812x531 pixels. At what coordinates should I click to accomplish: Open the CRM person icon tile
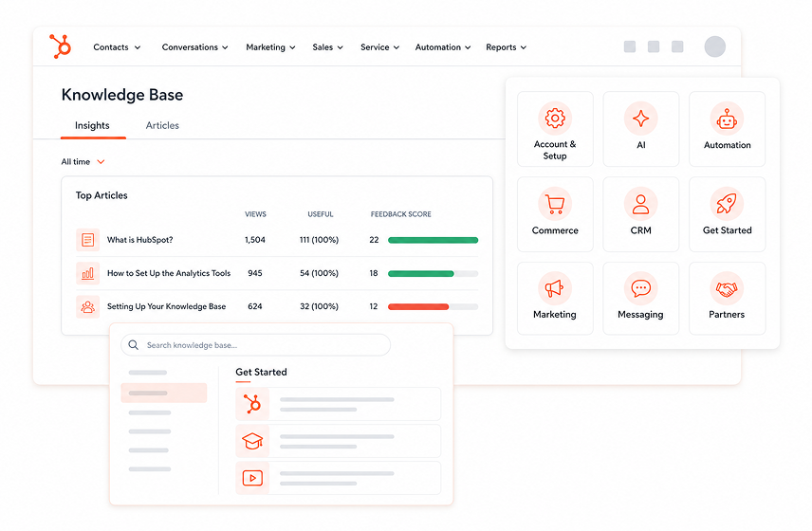[x=640, y=214]
